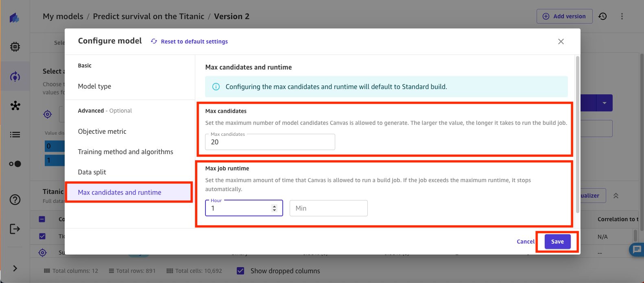
Task: Click the value distribution bar labeled 1
Action: click(x=55, y=160)
